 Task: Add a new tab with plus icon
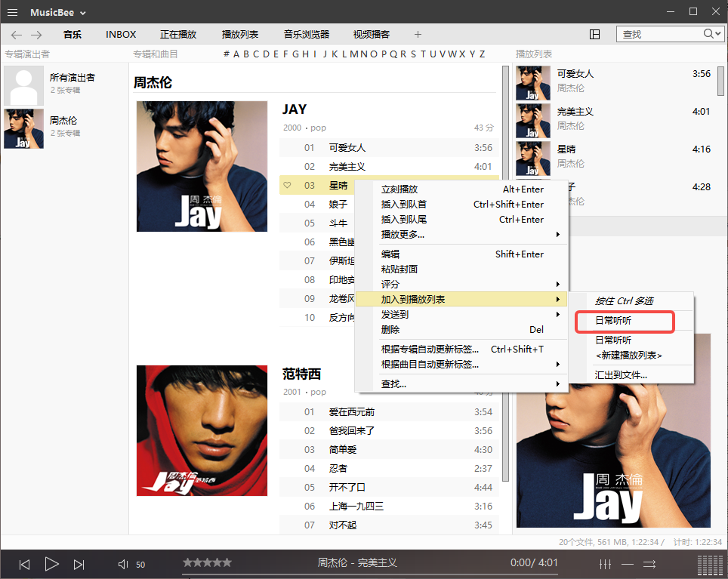pyautogui.click(x=418, y=34)
